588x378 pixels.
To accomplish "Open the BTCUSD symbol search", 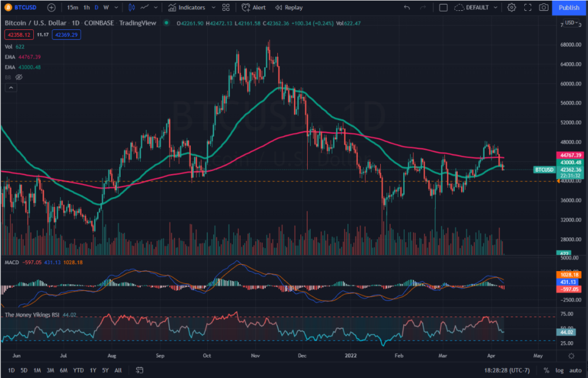I will click(21, 7).
